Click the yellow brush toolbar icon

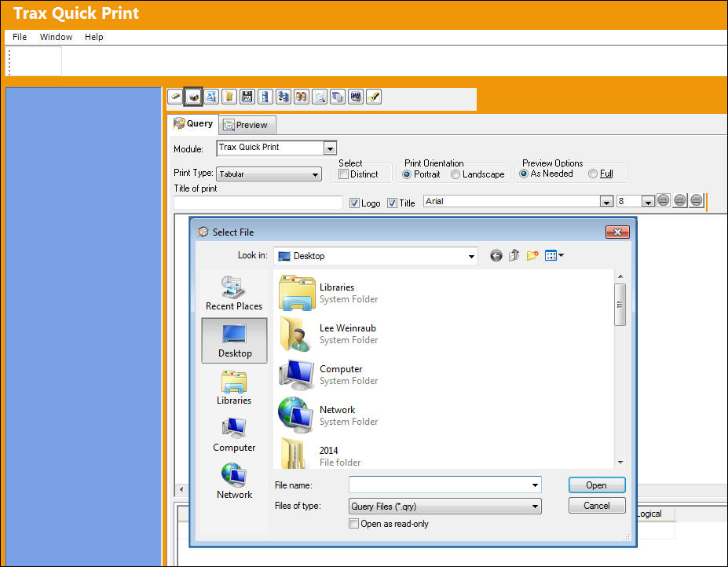tap(374, 97)
